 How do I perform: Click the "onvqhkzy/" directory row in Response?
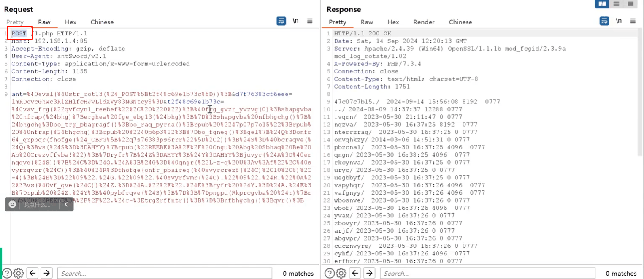click(x=402, y=140)
